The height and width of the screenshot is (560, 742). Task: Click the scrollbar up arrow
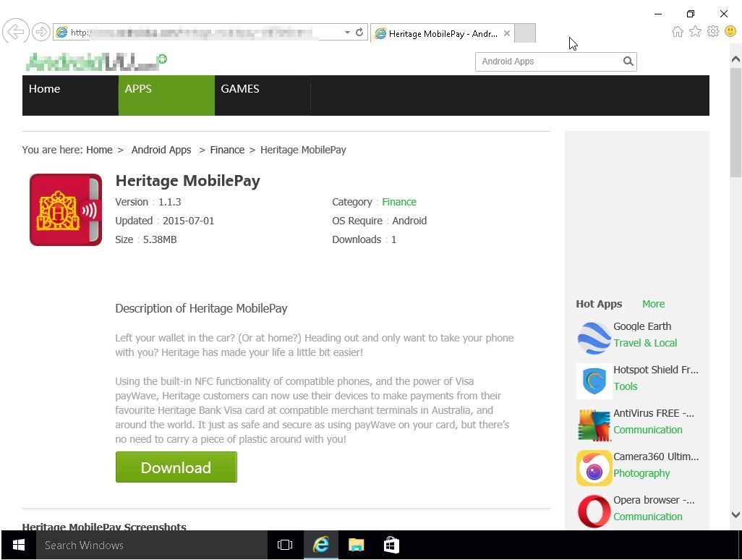[735, 59]
